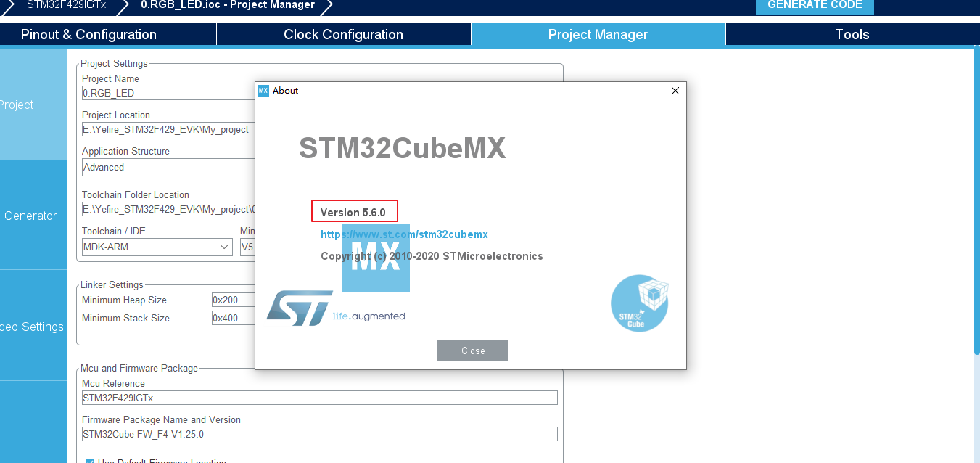Open the st.com/stm32cubemx link
This screenshot has width=980, height=463.
[404, 234]
